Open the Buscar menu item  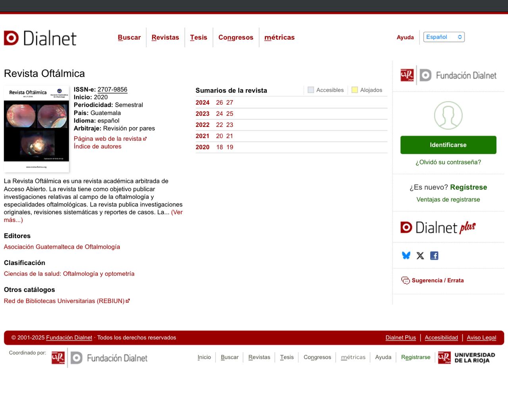(x=129, y=37)
